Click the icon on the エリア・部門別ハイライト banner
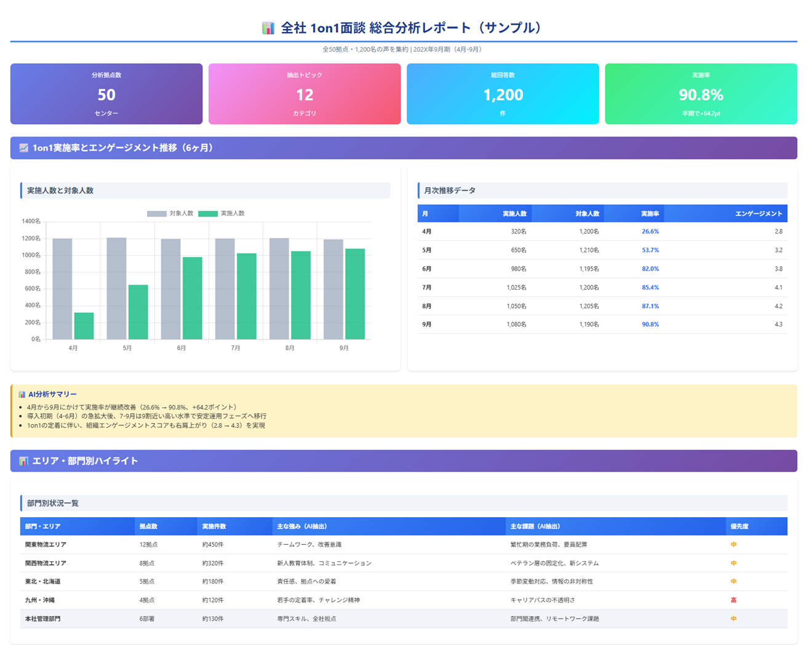The width and height of the screenshot is (812, 645). point(23,460)
